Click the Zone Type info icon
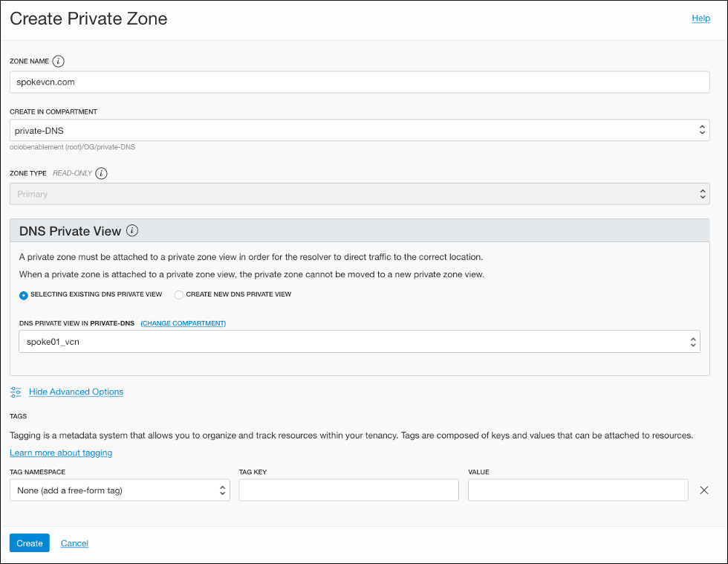The width and height of the screenshot is (728, 564). point(102,173)
